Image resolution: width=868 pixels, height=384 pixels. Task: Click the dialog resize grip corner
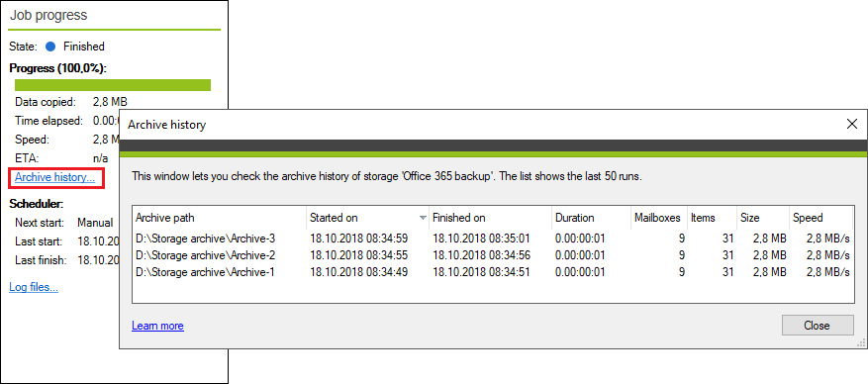click(x=861, y=343)
